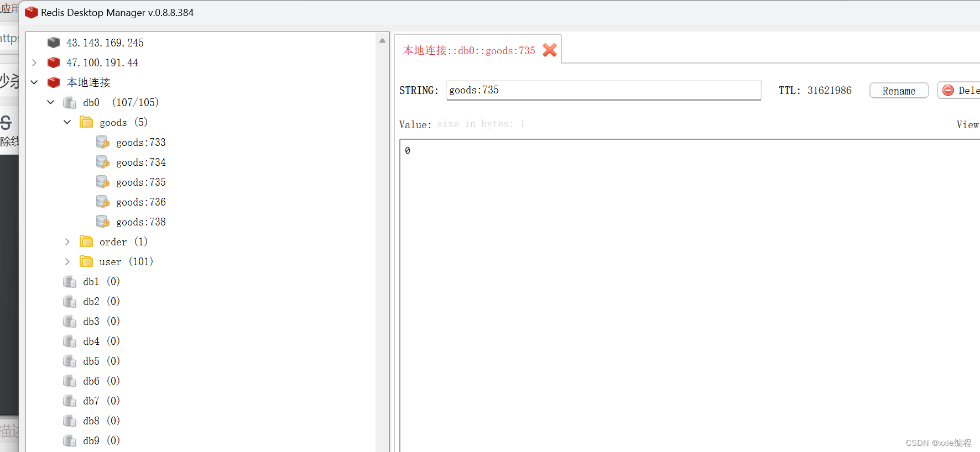This screenshot has height=452, width=980.
Task: Click the db5 database icon
Action: (70, 361)
